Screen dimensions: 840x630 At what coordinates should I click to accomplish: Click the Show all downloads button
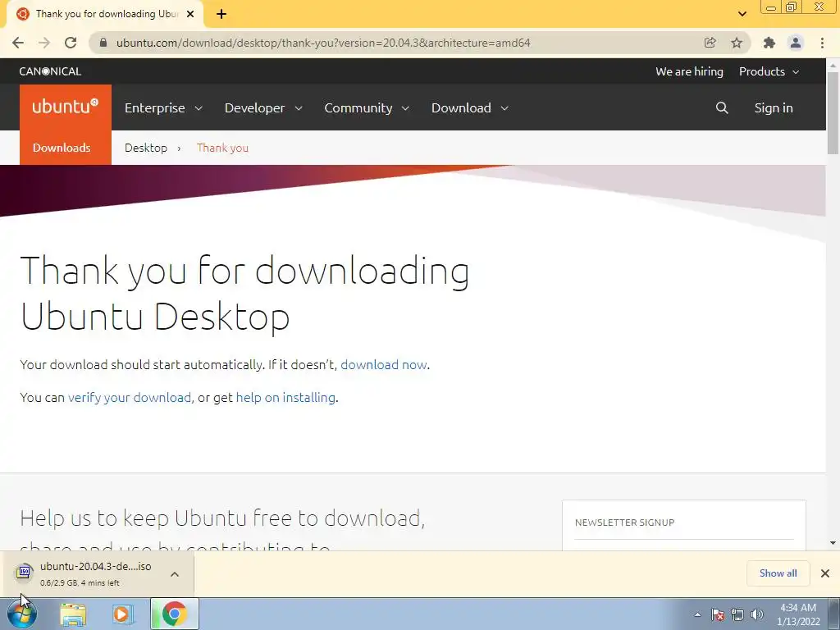click(778, 573)
